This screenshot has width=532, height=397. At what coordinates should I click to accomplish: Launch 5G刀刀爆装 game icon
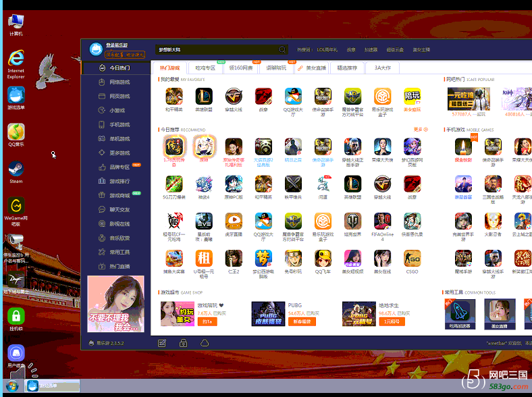(174, 184)
